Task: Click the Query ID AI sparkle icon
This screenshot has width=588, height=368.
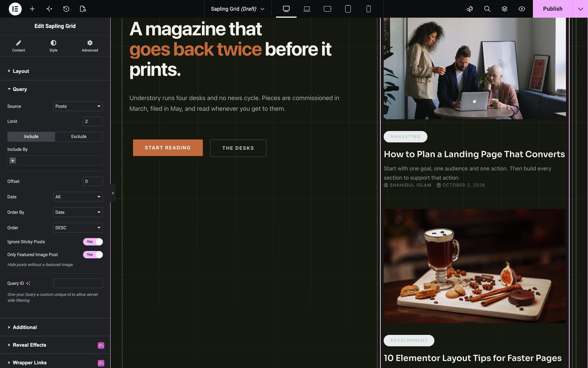Action: (x=28, y=283)
